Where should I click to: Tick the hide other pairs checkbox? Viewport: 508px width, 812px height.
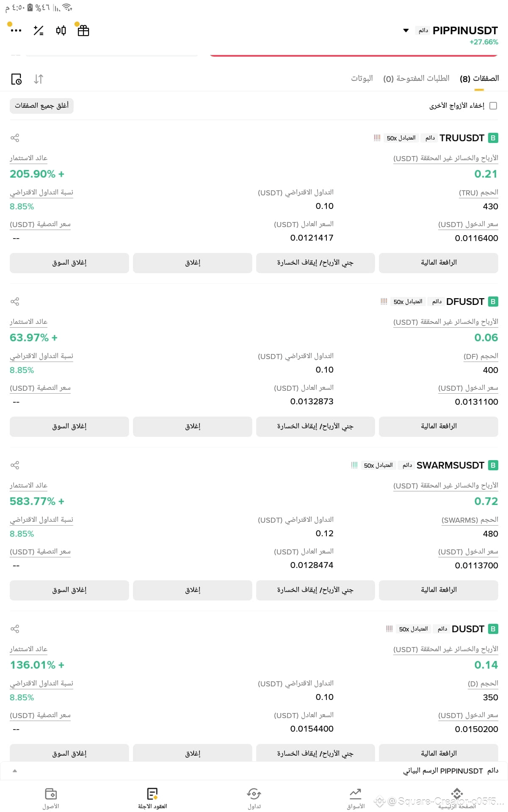[493, 106]
